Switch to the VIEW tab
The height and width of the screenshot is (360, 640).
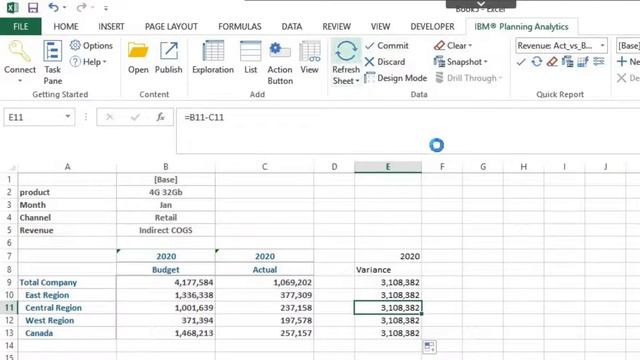click(380, 27)
